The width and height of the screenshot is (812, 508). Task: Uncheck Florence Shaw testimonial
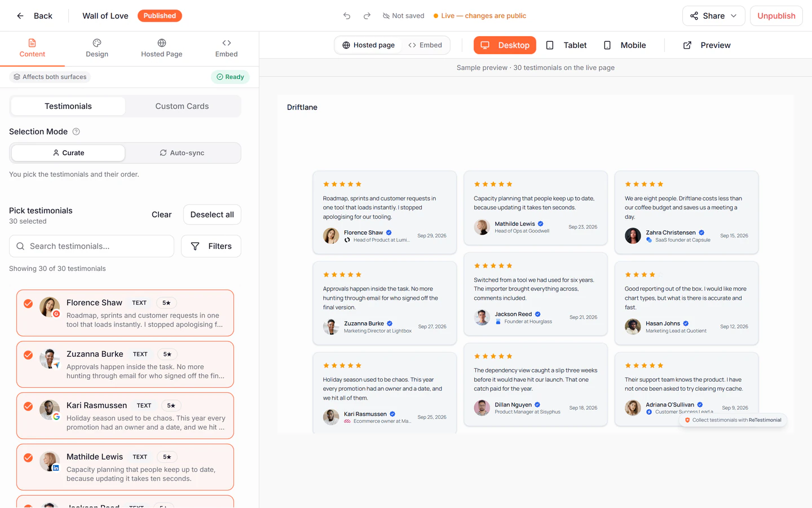coord(28,304)
